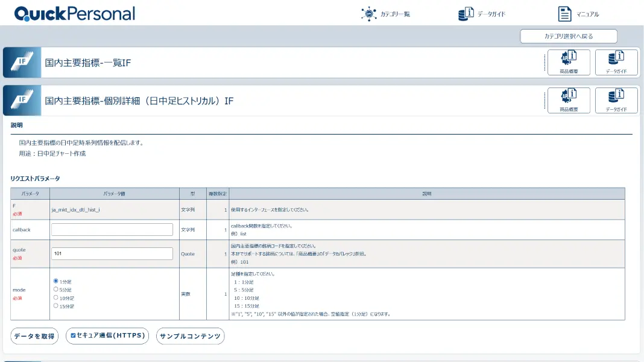644x362 pixels.
Task: Click the 国内主要指標の日中足時系列情報を配信します text
Action: tap(81, 142)
